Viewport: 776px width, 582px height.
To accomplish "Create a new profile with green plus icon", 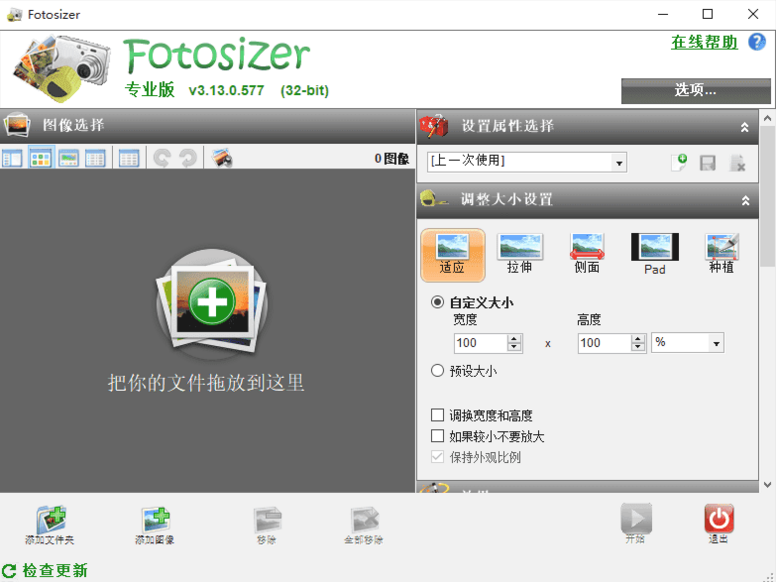I will [679, 162].
